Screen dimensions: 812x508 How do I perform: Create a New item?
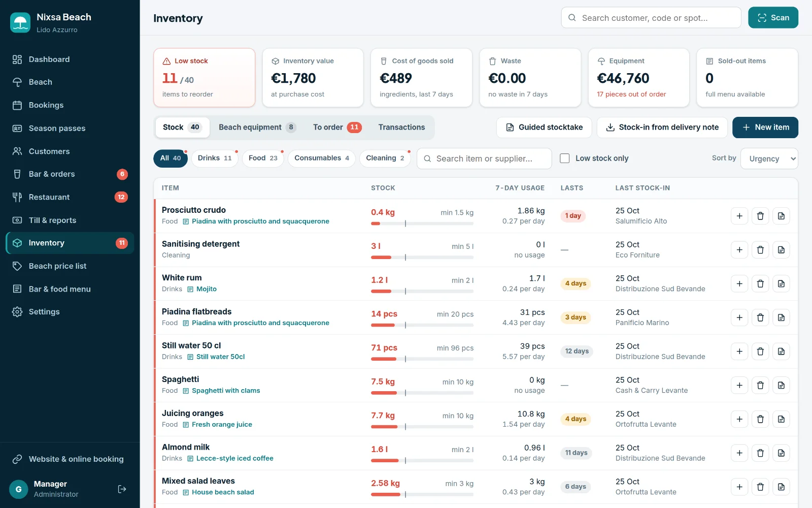point(765,128)
